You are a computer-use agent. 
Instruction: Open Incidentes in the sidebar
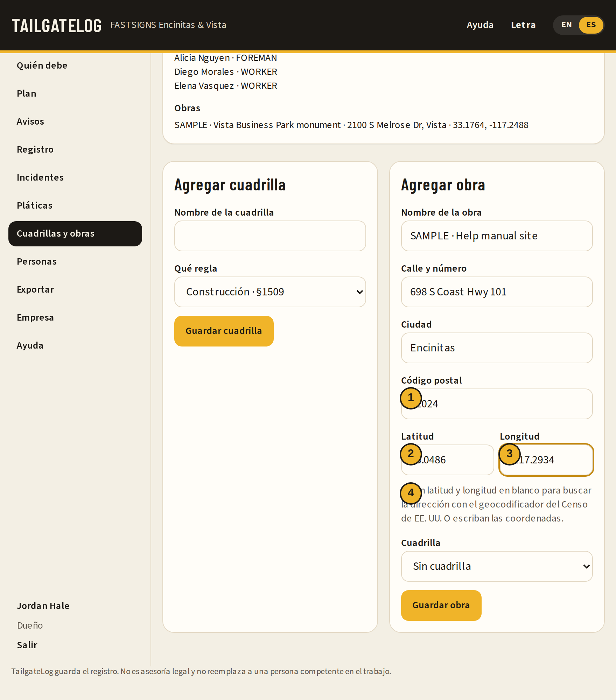click(x=75, y=177)
